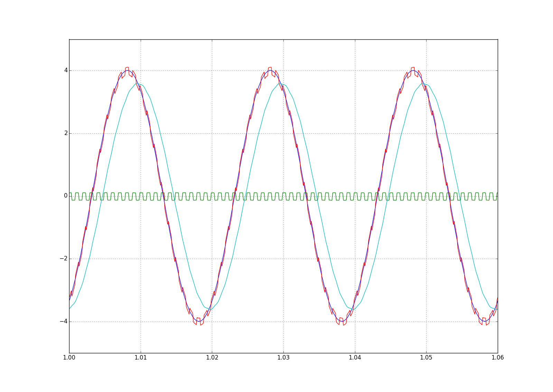Click the x-axis tick label 1.00
The width and height of the screenshot is (553, 392).
click(69, 358)
